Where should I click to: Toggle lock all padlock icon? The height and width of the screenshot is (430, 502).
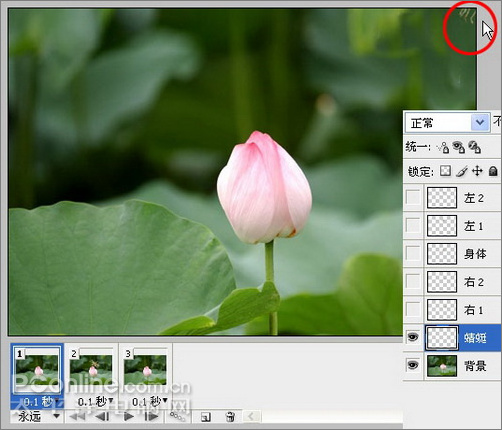pos(493,171)
